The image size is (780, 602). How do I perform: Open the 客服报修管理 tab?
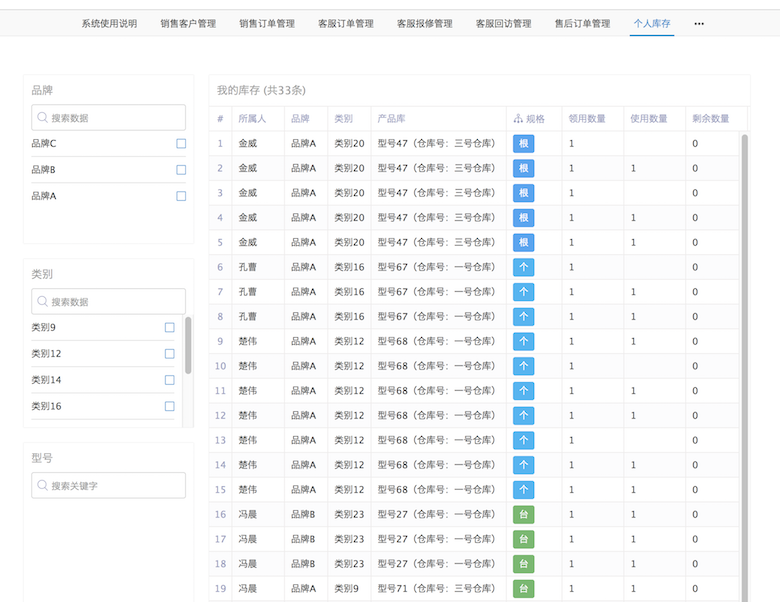point(424,24)
